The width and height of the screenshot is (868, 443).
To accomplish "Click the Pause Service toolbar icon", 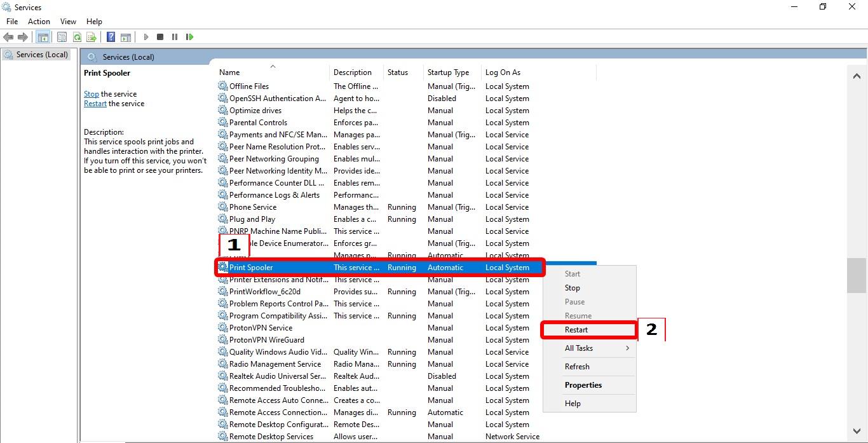I will (175, 37).
